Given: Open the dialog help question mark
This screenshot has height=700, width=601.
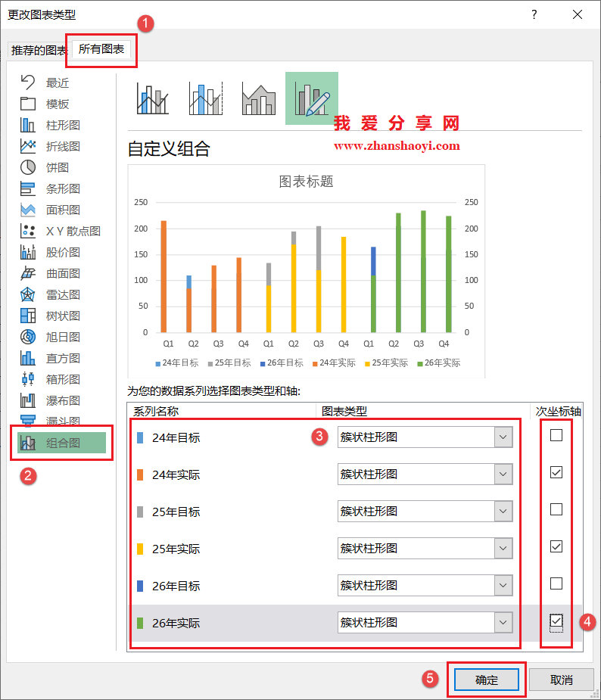Looking at the screenshot, I should pyautogui.click(x=534, y=14).
